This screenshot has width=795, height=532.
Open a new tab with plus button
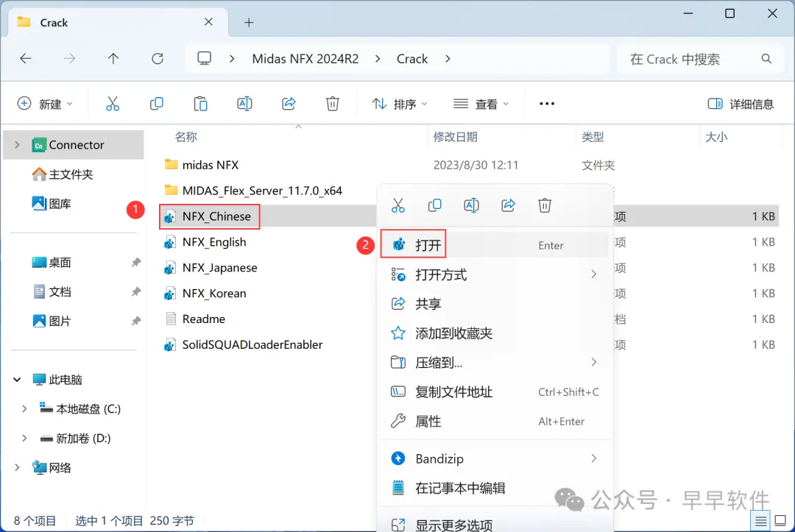click(x=249, y=22)
